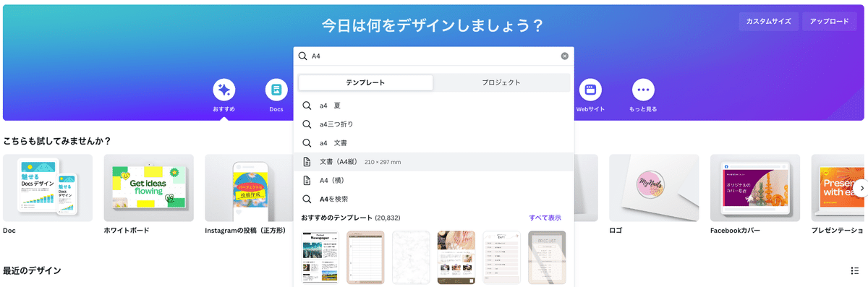868x287 pixels.
Task: Click document icon beside 文書（A4縦）
Action: pyautogui.click(x=307, y=162)
